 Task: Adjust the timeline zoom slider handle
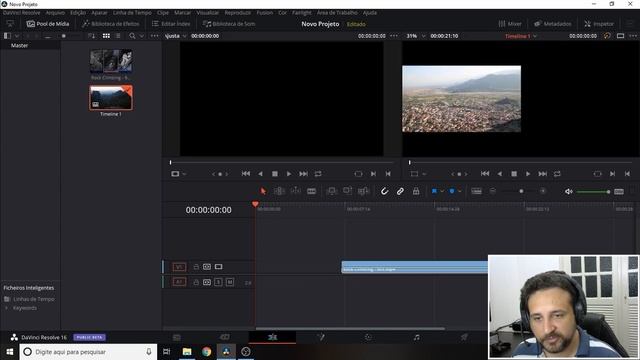pyautogui.click(x=521, y=191)
